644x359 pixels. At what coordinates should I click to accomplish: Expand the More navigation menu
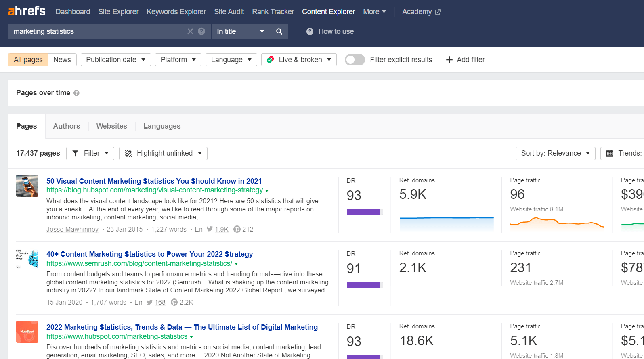point(374,12)
